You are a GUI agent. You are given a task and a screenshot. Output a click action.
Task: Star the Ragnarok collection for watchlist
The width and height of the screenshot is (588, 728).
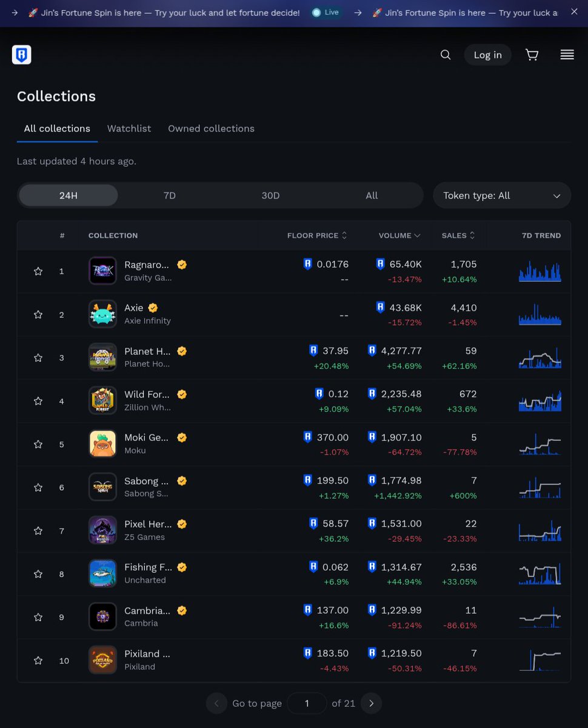38,271
